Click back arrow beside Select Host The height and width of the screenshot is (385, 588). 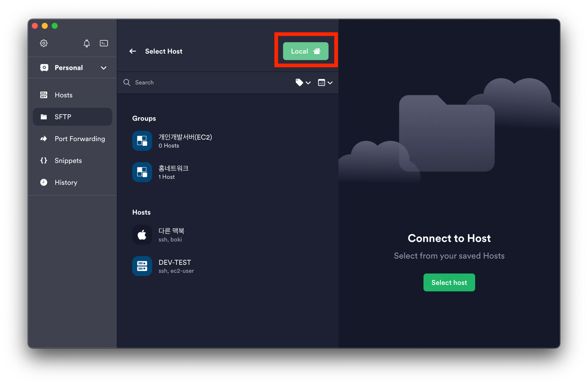coord(133,51)
